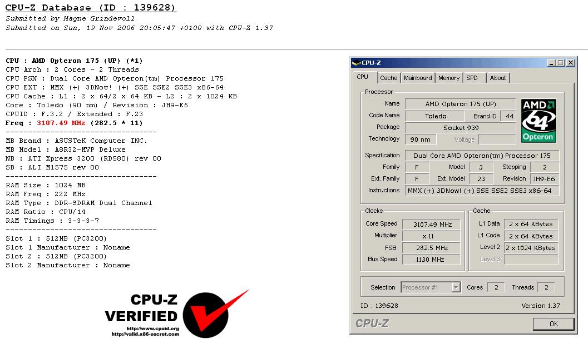Click the Package field Socket 939

pyautogui.click(x=461, y=128)
